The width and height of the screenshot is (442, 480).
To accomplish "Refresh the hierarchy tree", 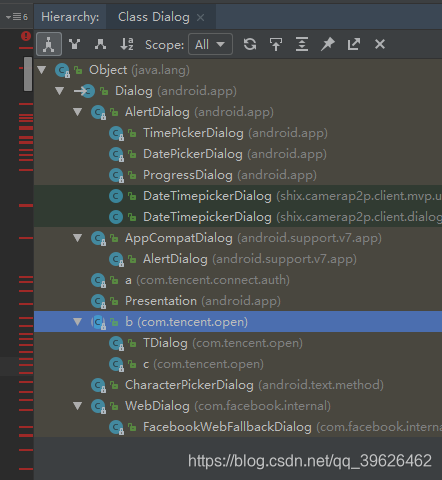I will click(x=250, y=44).
